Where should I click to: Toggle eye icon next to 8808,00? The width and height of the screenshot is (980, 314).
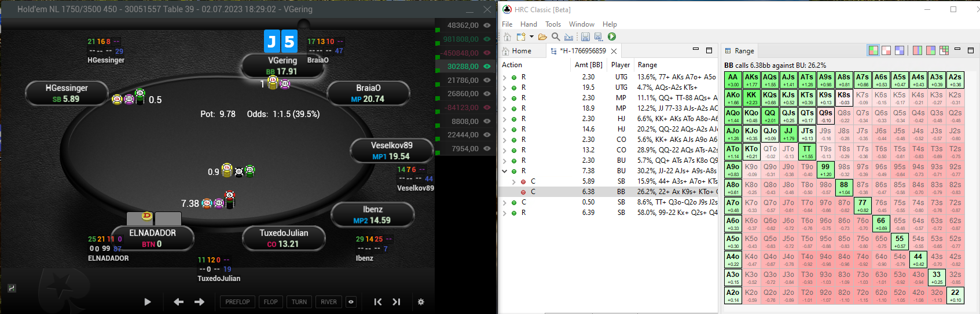(x=487, y=122)
